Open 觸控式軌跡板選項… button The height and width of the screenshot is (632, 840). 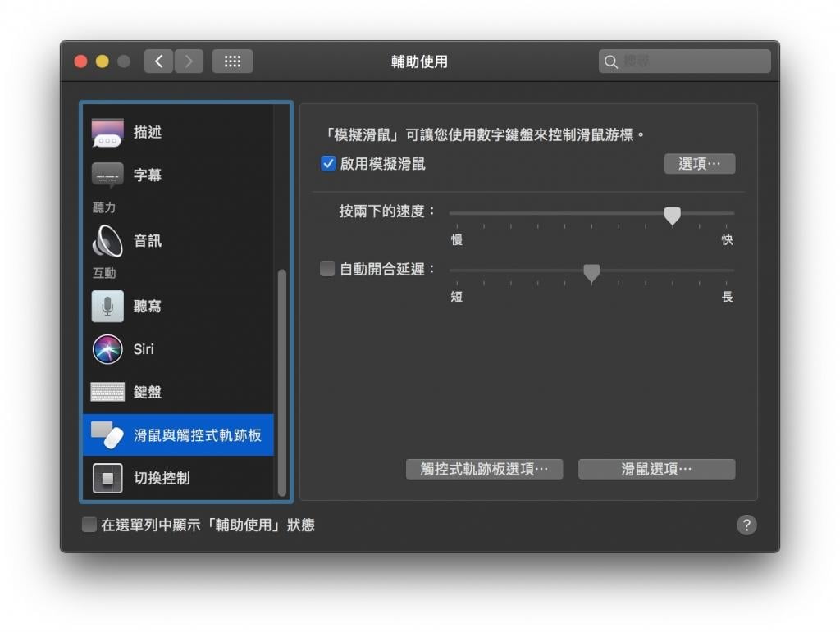(484, 470)
